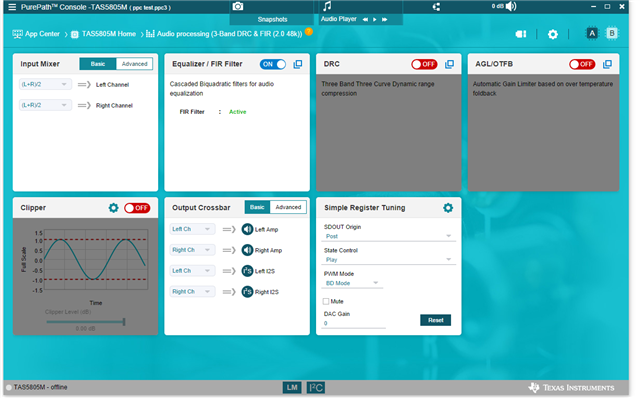The width and height of the screenshot is (640, 398).
Task: Pop out the DRC panel
Action: point(449,64)
